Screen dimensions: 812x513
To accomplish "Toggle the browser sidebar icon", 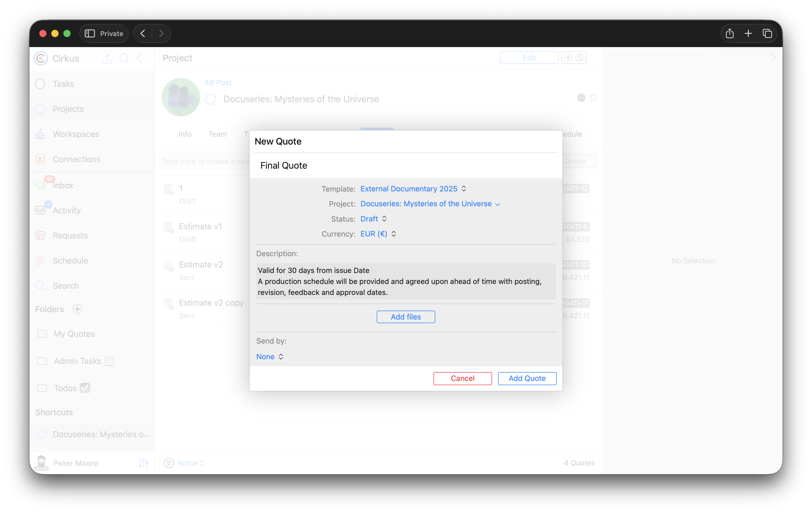I will point(90,33).
